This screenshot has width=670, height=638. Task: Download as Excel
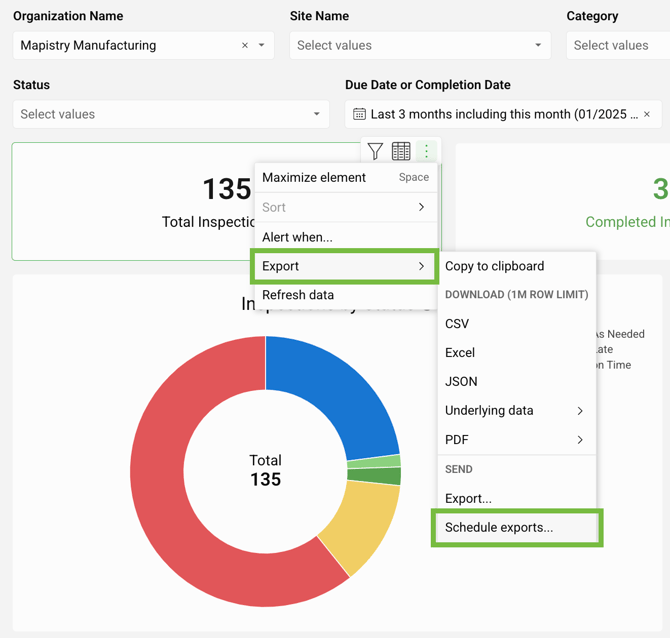(x=517, y=353)
